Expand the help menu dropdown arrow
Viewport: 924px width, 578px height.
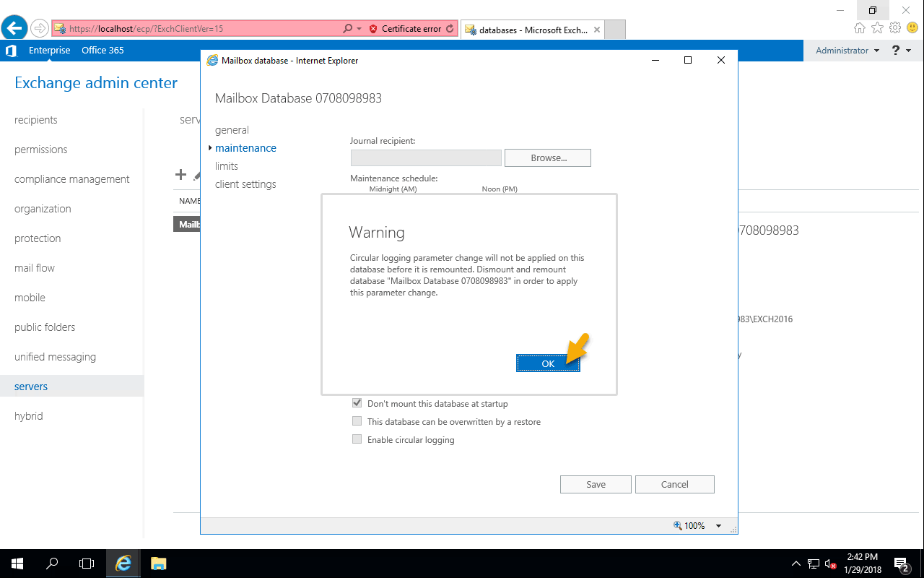909,51
